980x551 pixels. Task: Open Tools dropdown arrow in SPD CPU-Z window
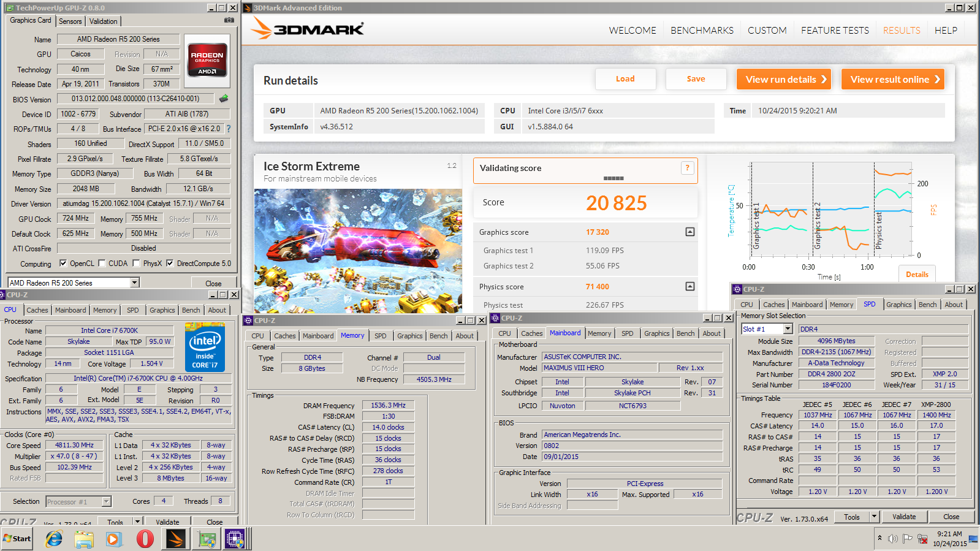click(x=875, y=517)
